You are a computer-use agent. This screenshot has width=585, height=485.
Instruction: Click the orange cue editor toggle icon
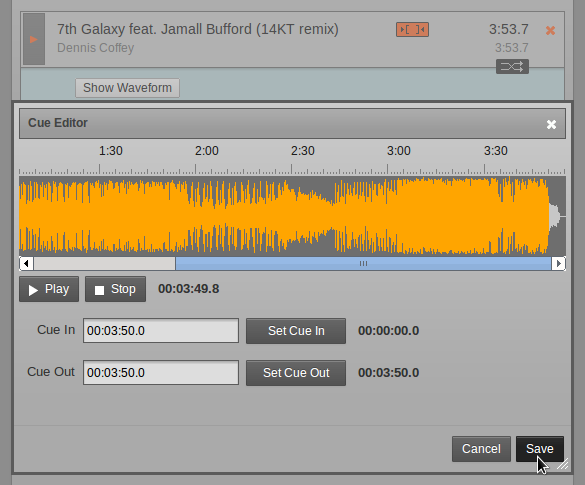click(412, 29)
